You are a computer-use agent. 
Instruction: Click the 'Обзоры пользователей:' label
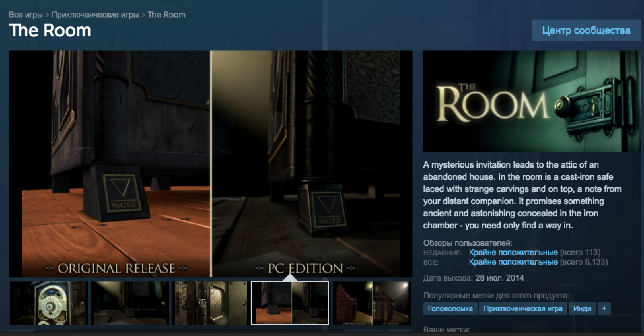[468, 243]
